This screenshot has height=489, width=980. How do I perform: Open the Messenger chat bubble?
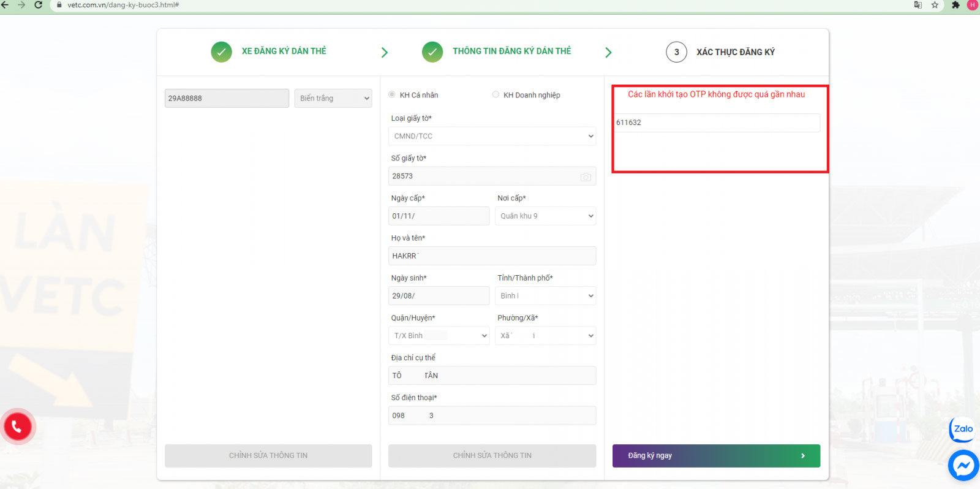[x=963, y=466]
